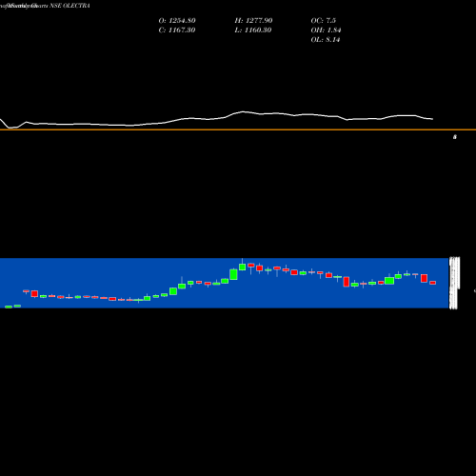Click the orange horizontal baseline in indicator panel
Image resolution: width=476 pixels, height=476 pixels.
[x=238, y=129]
